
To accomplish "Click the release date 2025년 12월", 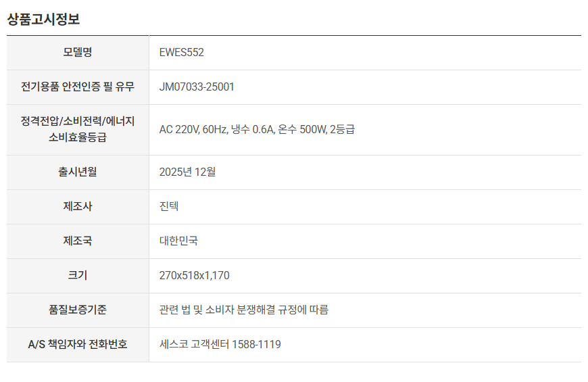I will (187, 172).
